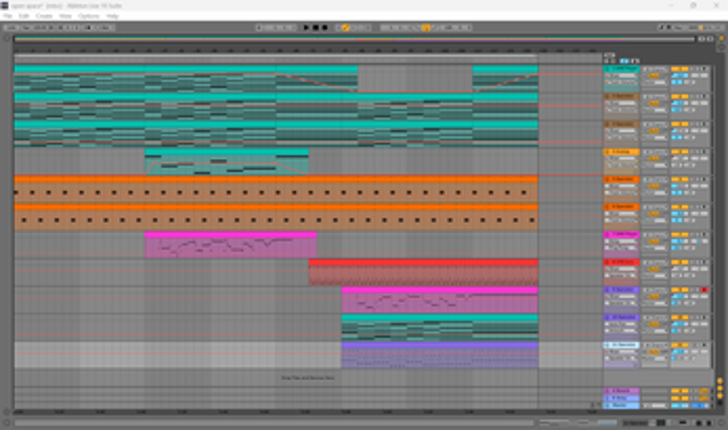The image size is (728, 430).
Task: Toggle the yellow Automation Arm button
Action: (346, 28)
